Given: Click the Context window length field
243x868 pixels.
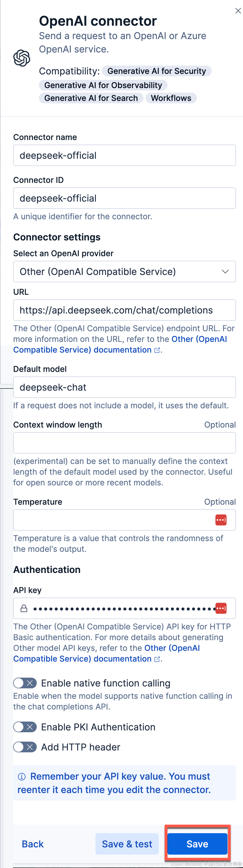Looking at the screenshot, I should pos(124,443).
